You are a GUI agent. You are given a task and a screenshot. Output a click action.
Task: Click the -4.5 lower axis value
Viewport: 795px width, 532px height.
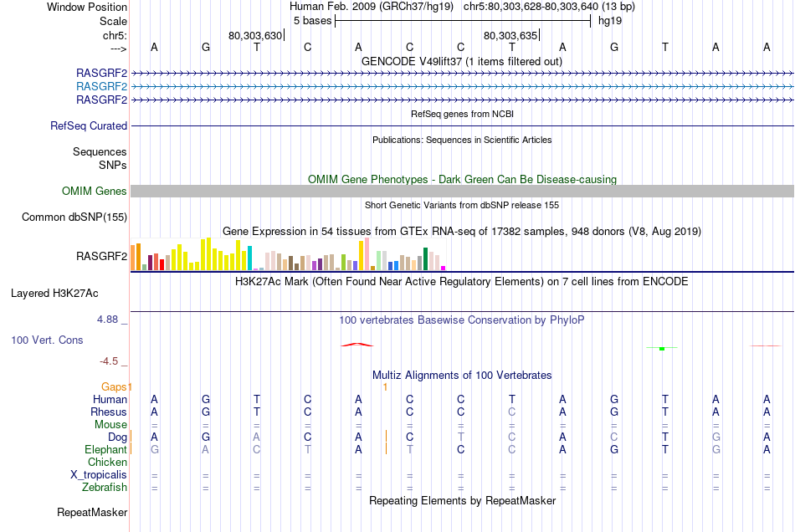pos(109,361)
